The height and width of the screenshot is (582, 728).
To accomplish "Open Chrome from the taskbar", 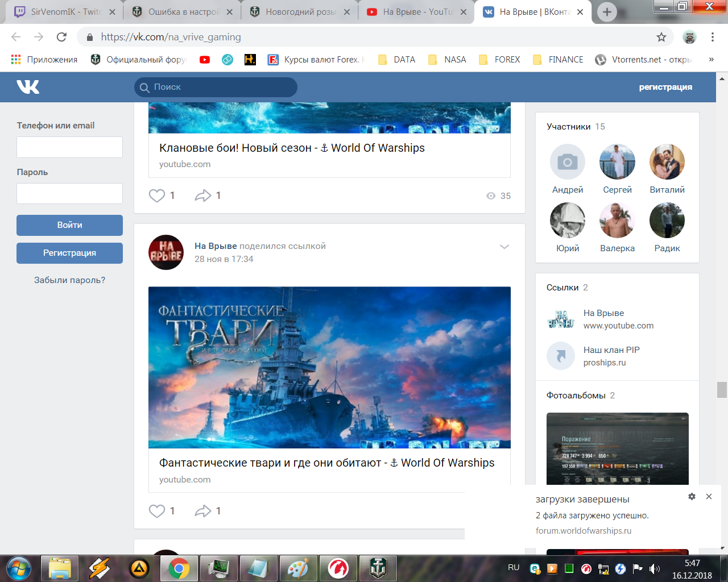I will click(179, 568).
